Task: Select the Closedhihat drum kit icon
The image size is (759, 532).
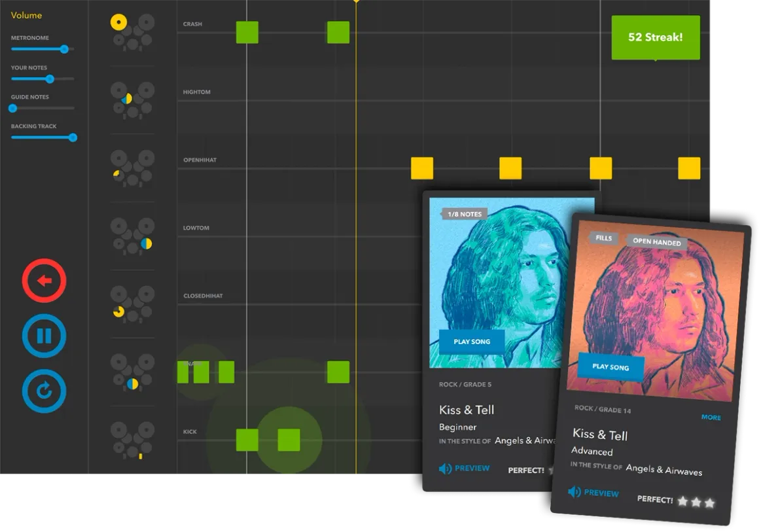Action: tap(132, 304)
